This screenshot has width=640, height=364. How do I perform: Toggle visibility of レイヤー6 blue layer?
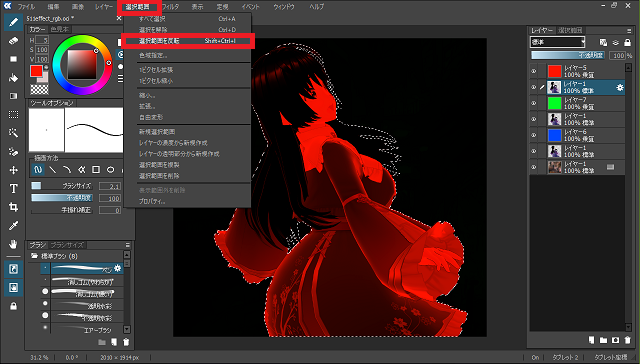(x=533, y=135)
